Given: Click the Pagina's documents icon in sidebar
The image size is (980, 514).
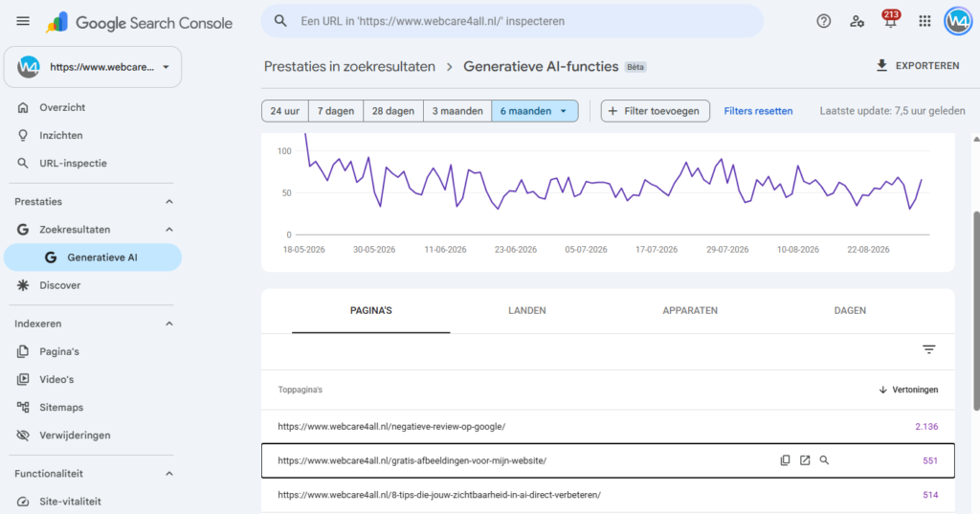Looking at the screenshot, I should pos(23,351).
